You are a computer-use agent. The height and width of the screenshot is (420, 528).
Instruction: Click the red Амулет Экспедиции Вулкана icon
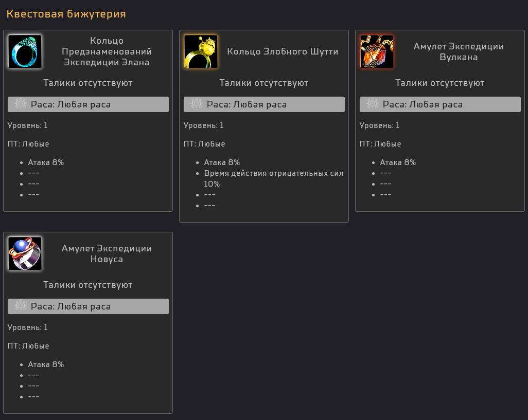click(377, 51)
